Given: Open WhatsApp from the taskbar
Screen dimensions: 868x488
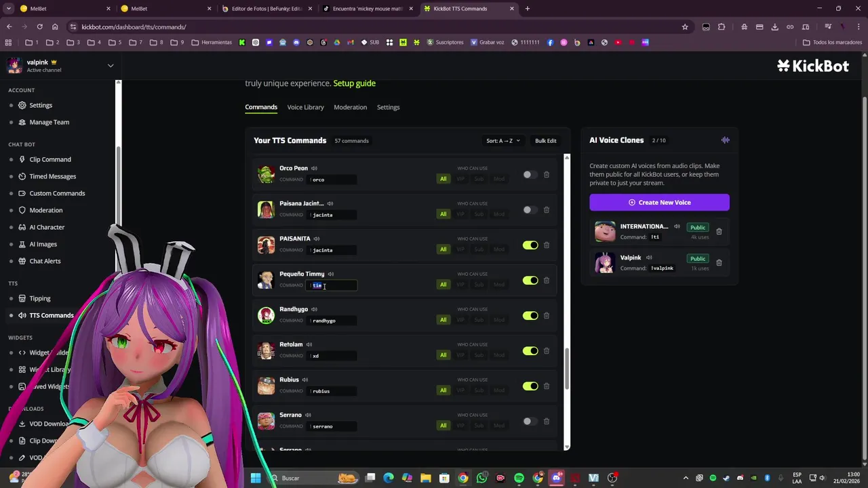Looking at the screenshot, I should (481, 479).
